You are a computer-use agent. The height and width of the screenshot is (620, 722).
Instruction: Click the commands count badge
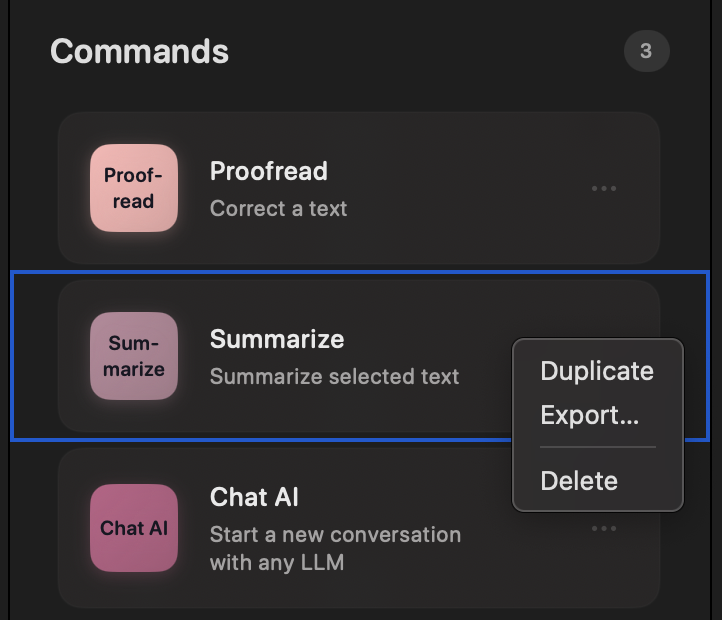point(646,51)
